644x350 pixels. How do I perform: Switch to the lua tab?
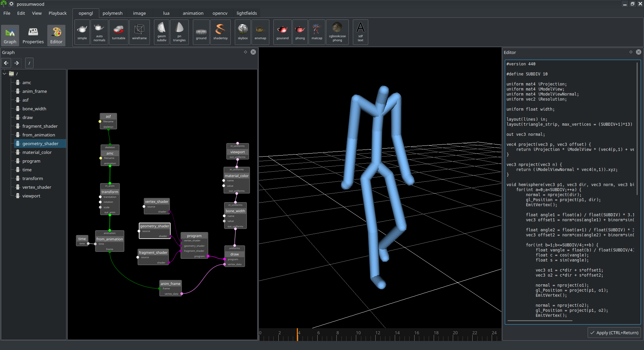(166, 13)
